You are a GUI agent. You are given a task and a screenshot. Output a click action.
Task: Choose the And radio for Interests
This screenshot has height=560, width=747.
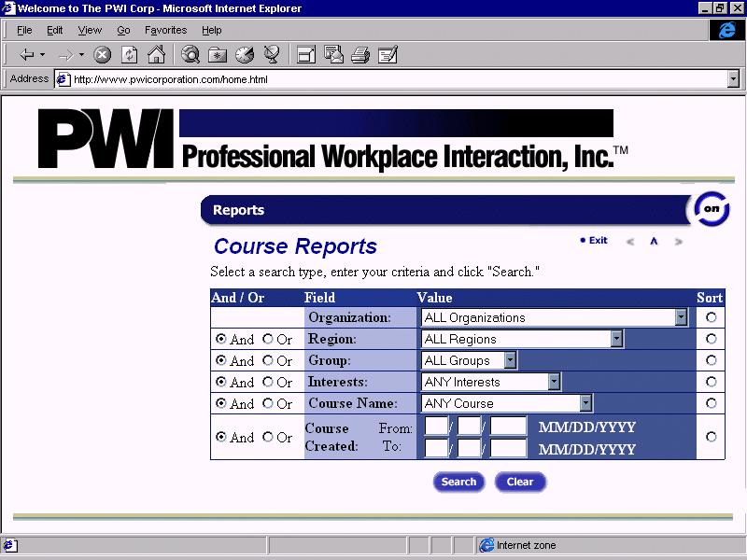pos(221,383)
